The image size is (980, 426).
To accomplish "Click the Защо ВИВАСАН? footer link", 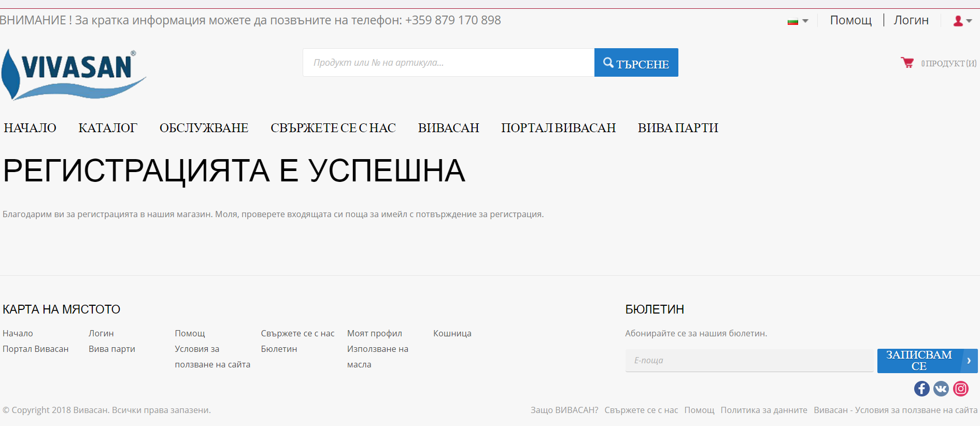I will 564,410.
